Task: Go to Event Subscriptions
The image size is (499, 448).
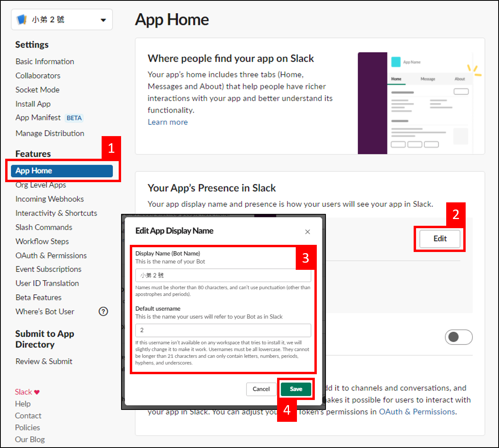Action: pyautogui.click(x=48, y=269)
